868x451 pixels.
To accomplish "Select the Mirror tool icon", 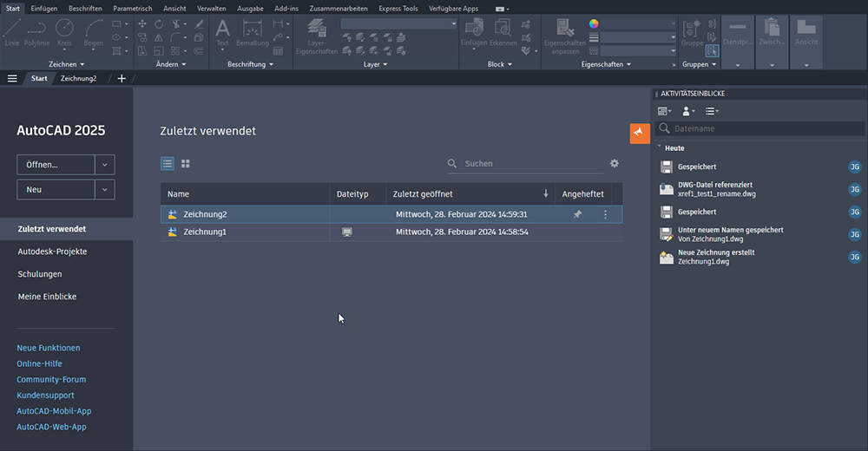I will coord(159,37).
